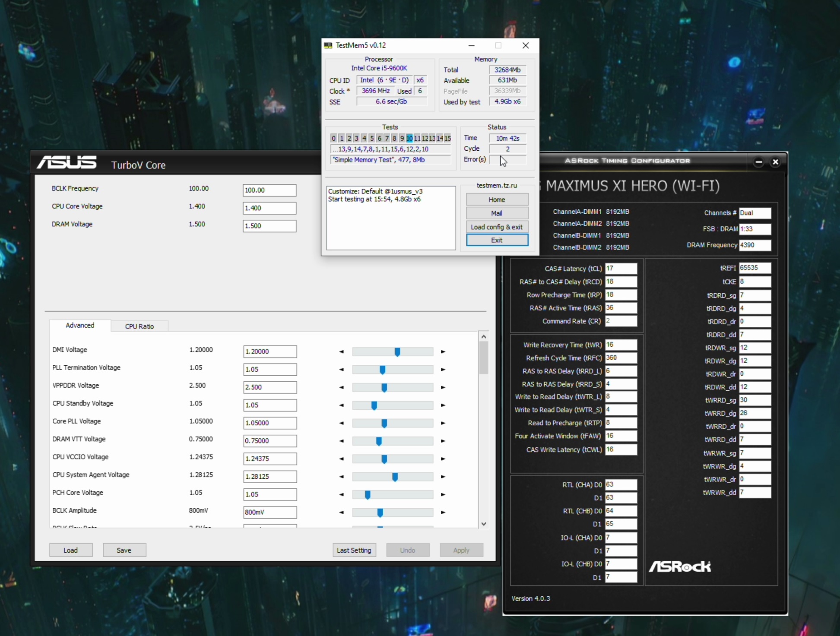Viewport: 840px width, 636px height.
Task: Click the tRFC Refresh Cycle Time field
Action: [x=621, y=358]
